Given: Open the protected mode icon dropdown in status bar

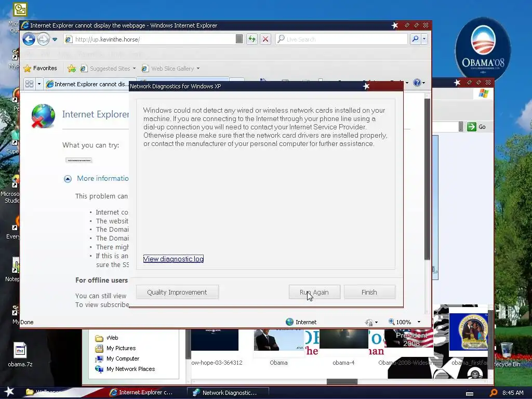Looking at the screenshot, I should [376, 322].
